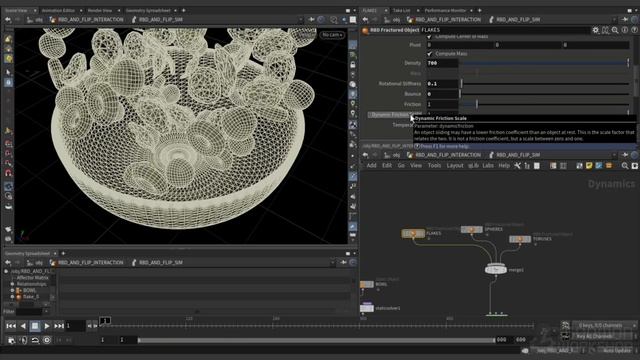Expand parameter pane path dropdown arrow
The image size is (640, 360).
point(614,19)
